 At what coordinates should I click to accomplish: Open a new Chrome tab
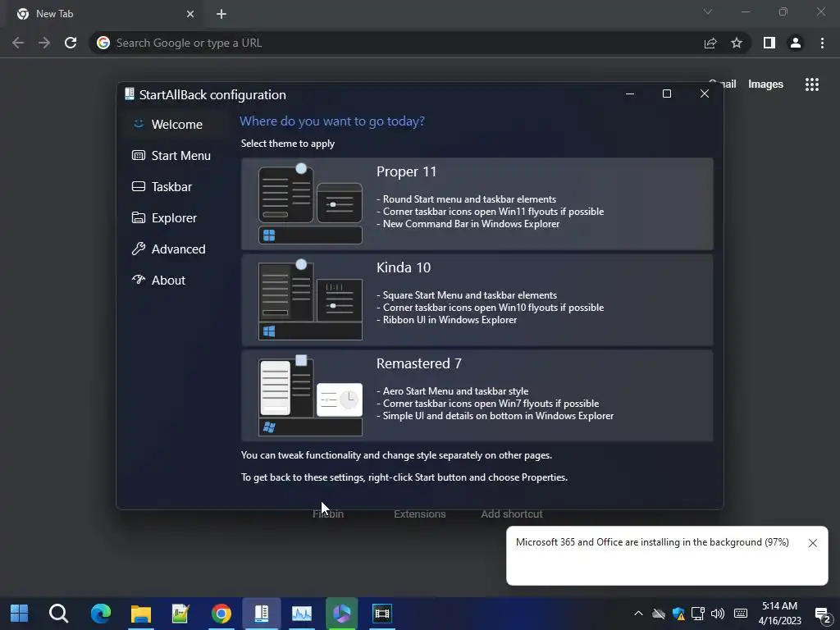pos(221,14)
